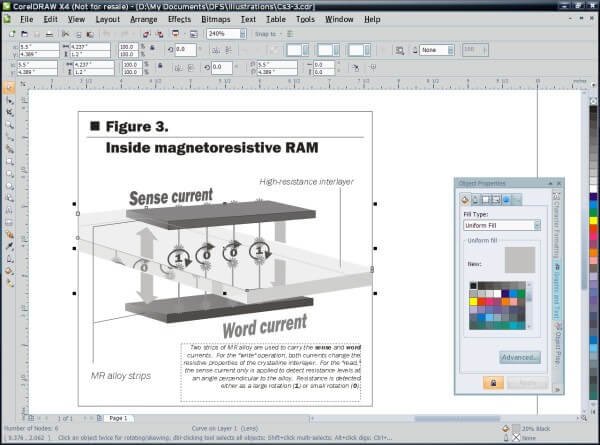Click the Print icon
This screenshot has height=445, width=600.
pyautogui.click(x=49, y=34)
